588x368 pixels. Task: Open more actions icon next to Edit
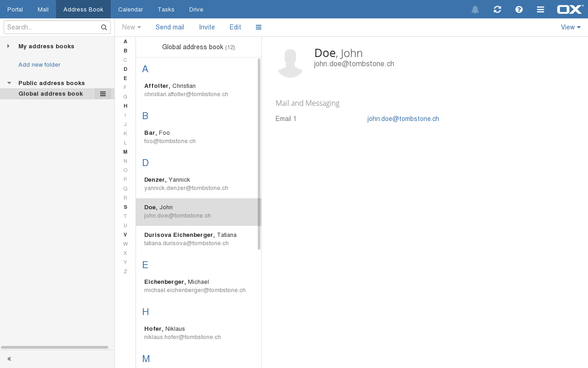pos(259,27)
